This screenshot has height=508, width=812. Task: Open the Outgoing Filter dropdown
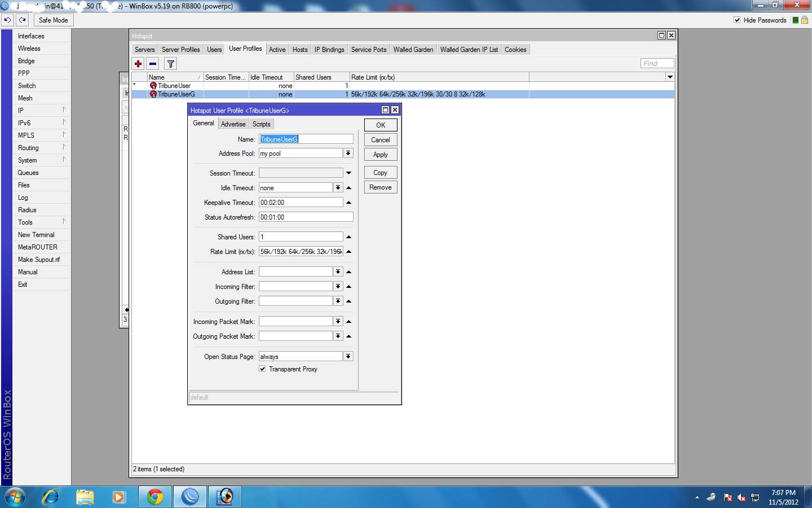338,301
